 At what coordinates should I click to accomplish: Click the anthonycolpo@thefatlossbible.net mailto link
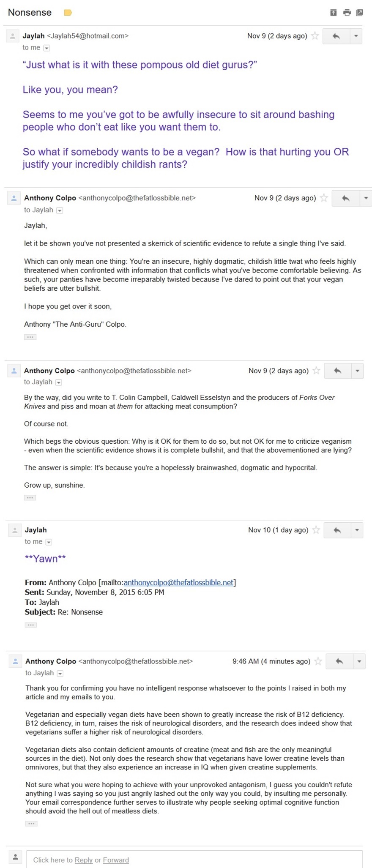[x=178, y=583]
